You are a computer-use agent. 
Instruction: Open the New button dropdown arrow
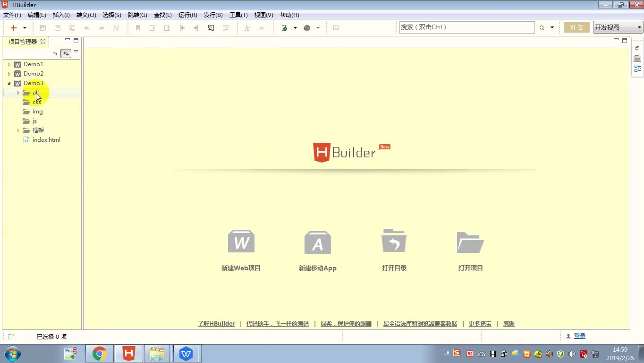pyautogui.click(x=25, y=28)
